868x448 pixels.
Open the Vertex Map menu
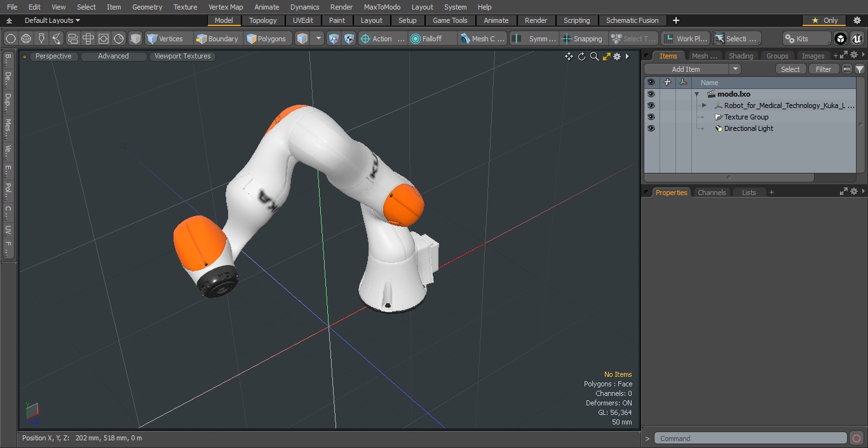(226, 7)
